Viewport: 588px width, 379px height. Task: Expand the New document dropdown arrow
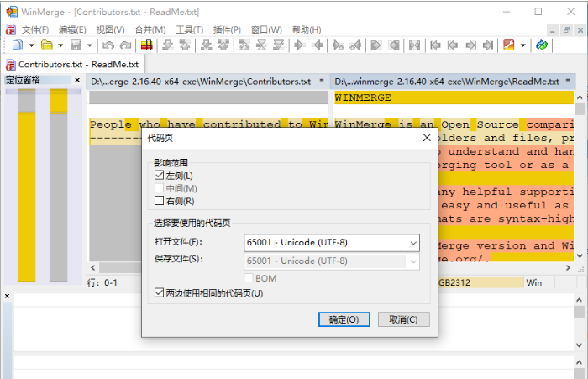tap(32, 45)
